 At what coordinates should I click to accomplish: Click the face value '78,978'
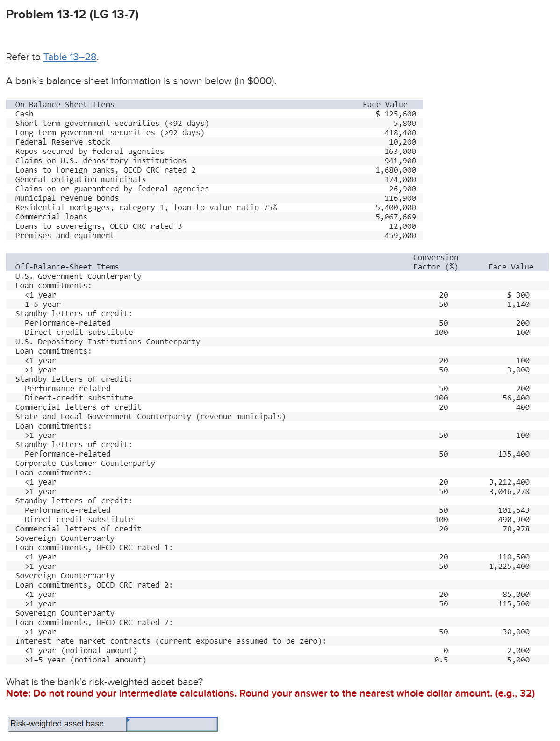(x=516, y=529)
